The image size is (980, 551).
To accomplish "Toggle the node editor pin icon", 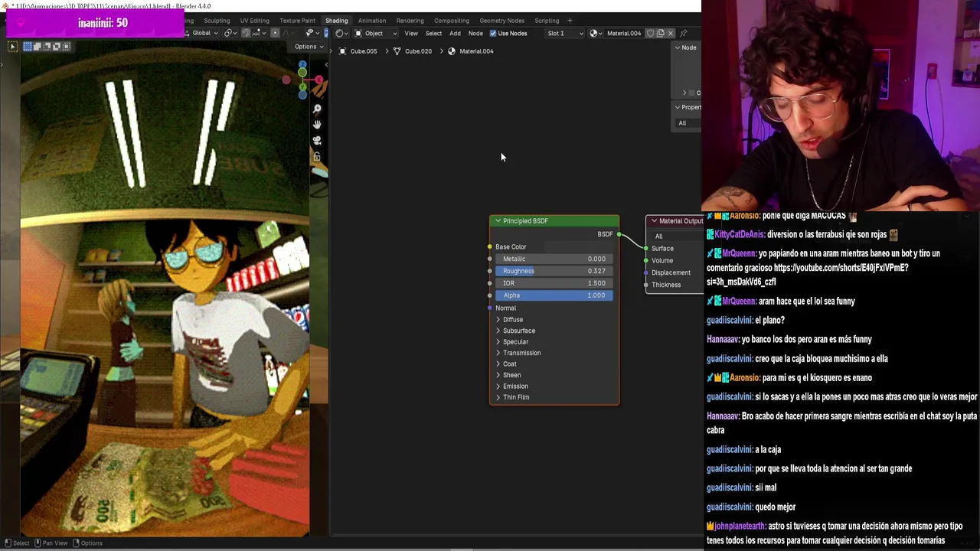I will tap(684, 34).
